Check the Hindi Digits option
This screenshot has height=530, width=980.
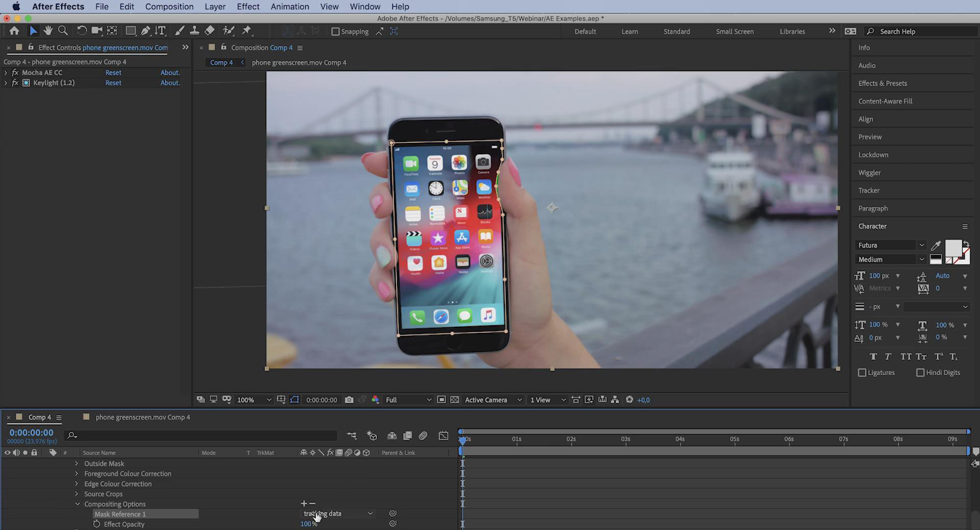(x=920, y=373)
